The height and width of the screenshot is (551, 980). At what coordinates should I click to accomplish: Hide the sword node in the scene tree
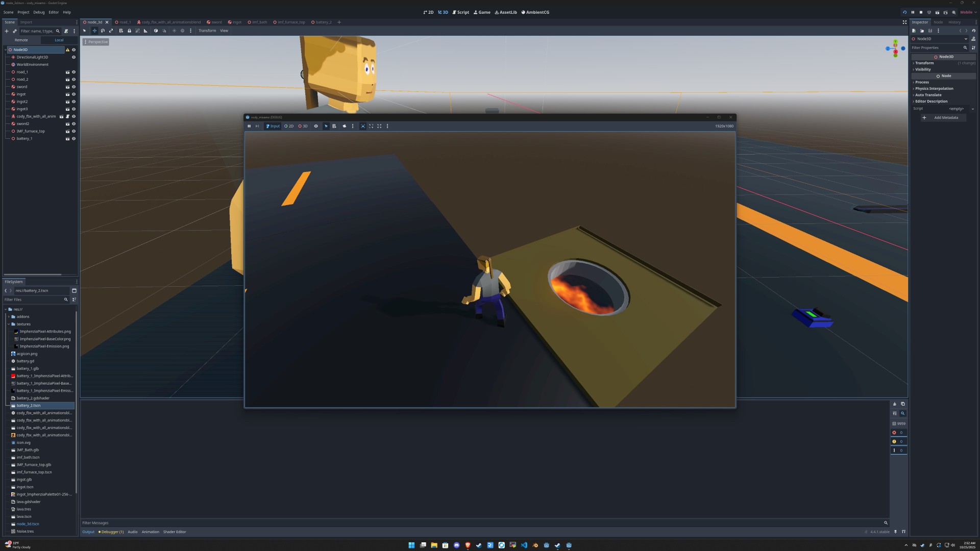point(73,87)
